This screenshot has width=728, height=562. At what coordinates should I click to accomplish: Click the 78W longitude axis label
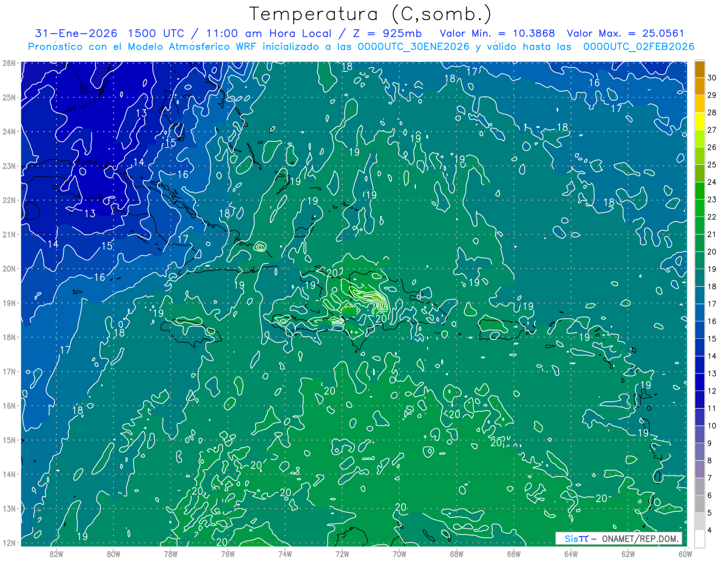point(170,554)
